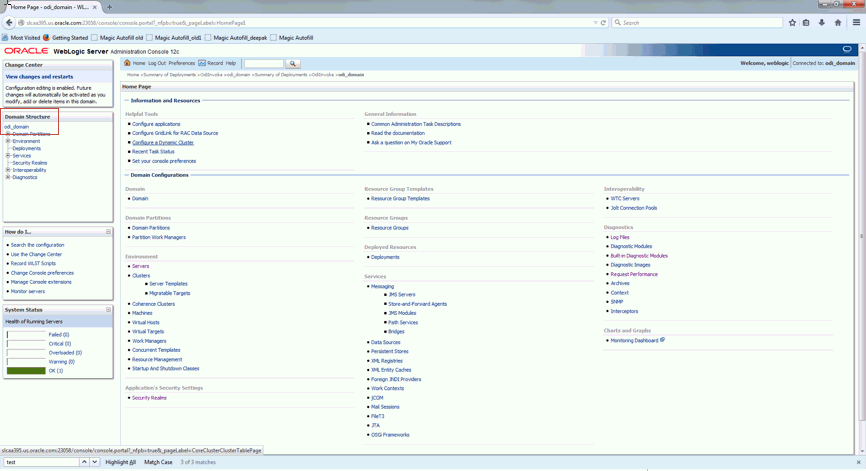
Task: Open the Most Visited bookmarks icon
Action: 5,38
